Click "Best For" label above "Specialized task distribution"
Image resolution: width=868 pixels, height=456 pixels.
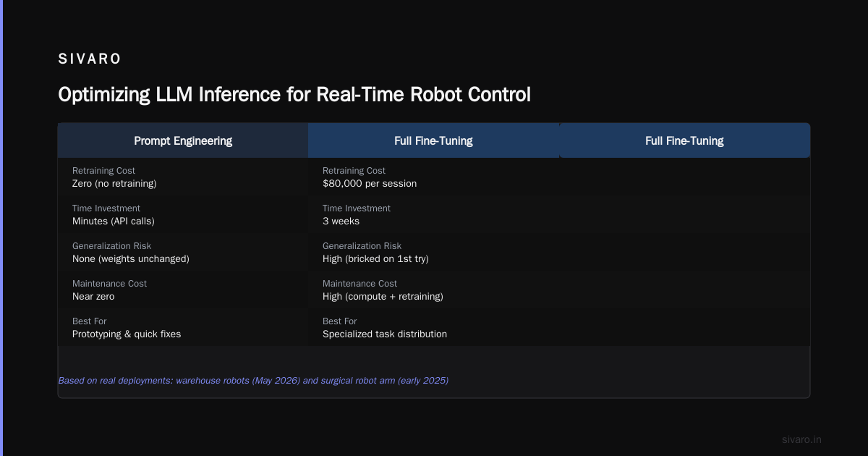point(339,321)
